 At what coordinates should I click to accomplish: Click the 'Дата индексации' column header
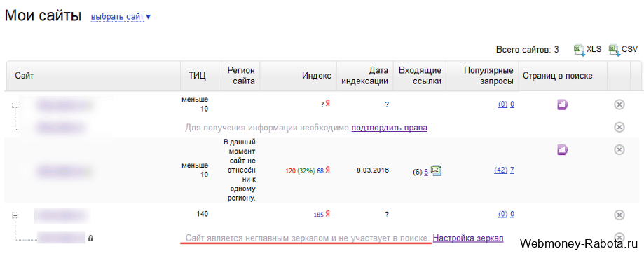pyautogui.click(x=365, y=76)
